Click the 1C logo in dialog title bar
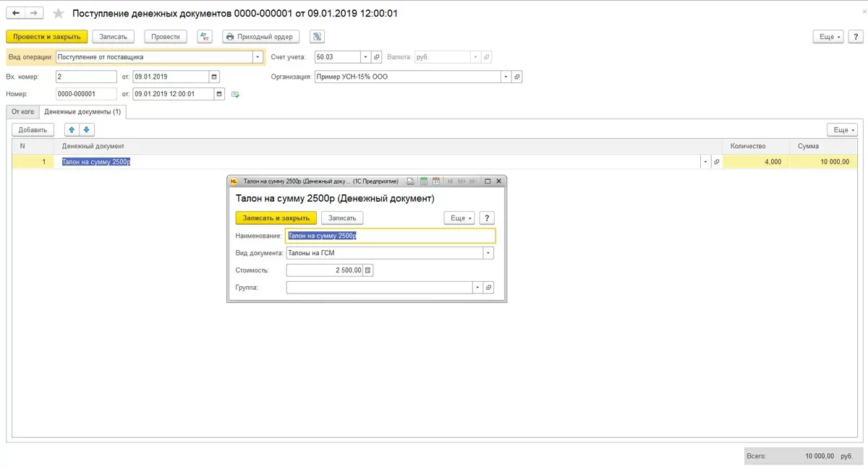Image resolution: width=868 pixels, height=469 pixels. coord(234,181)
